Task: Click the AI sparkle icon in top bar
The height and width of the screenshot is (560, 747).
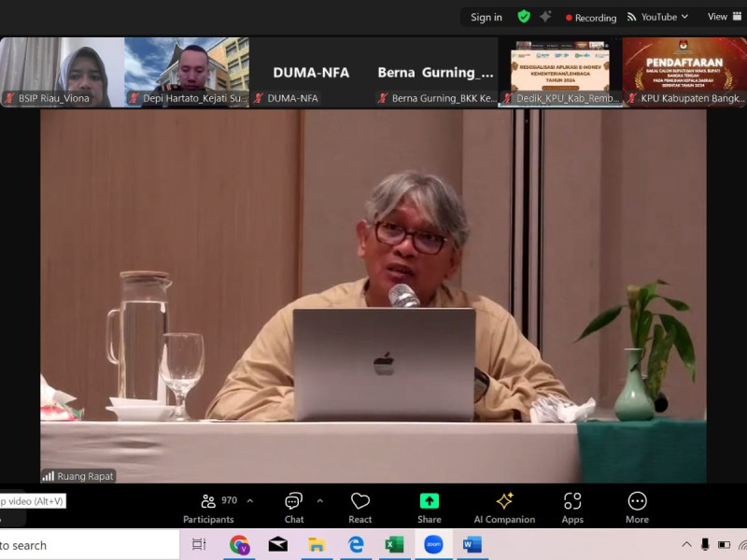Action: pyautogui.click(x=545, y=17)
